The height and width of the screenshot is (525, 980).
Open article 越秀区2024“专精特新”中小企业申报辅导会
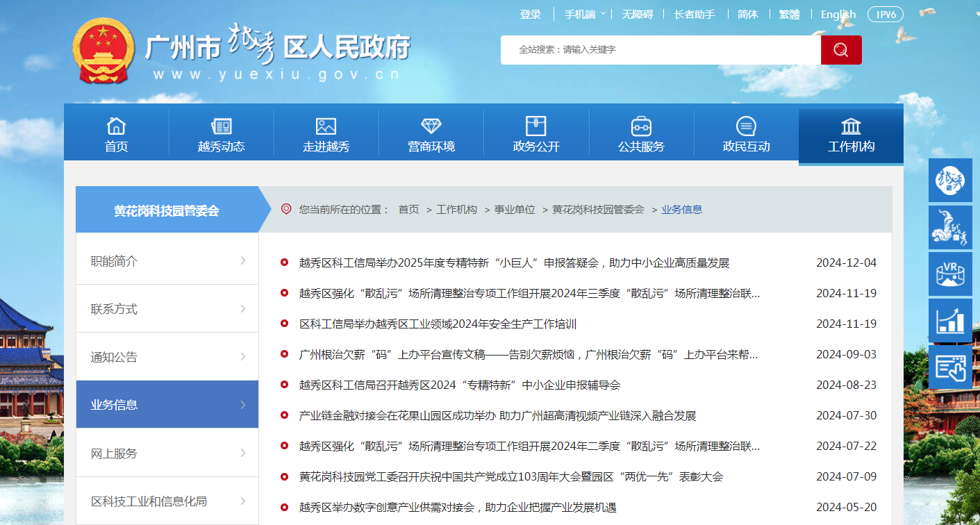[459, 385]
